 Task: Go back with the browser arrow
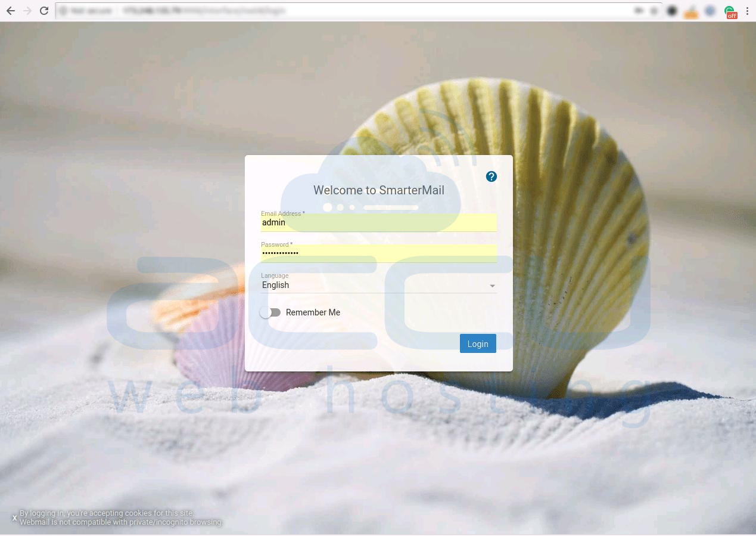11,11
